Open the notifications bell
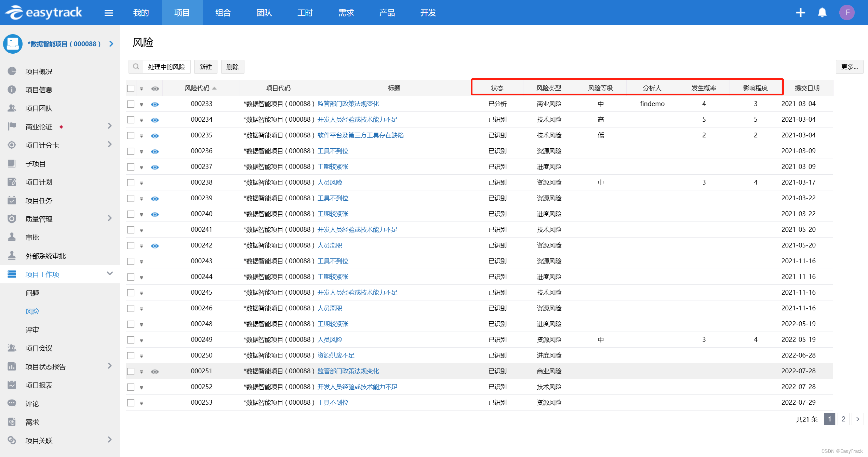Viewport: 868px width, 457px height. [822, 13]
